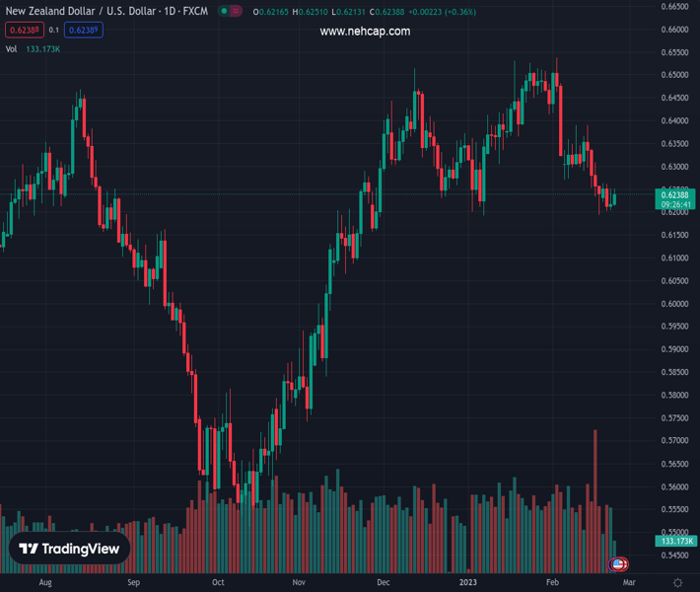Click the Feb label on time axis
The width and height of the screenshot is (700, 592).
[x=553, y=583]
